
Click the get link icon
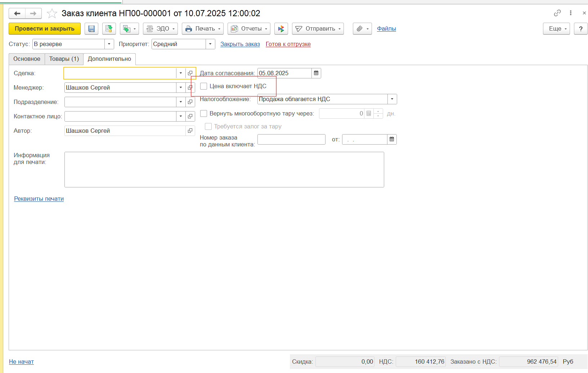pyautogui.click(x=557, y=13)
